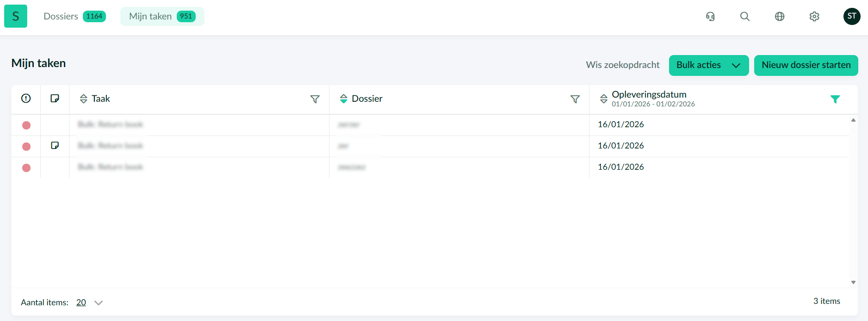Open the Taak column filter
This screenshot has height=321, width=868.
pos(315,99)
